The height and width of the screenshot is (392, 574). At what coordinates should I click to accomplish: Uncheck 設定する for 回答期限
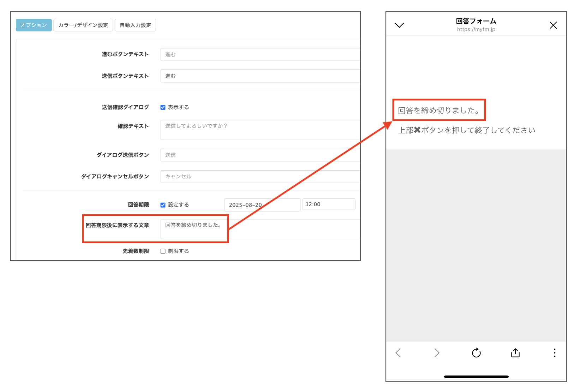click(163, 204)
